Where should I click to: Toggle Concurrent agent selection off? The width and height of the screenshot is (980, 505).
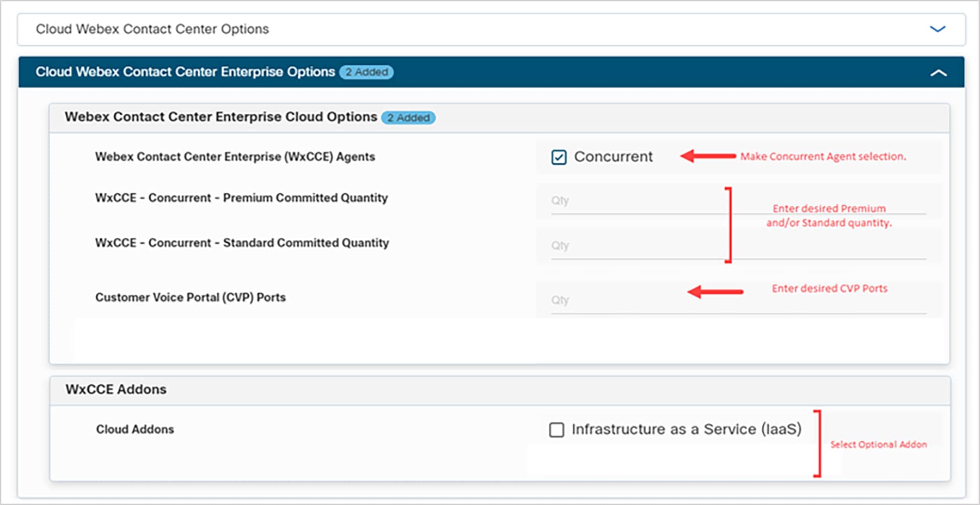pyautogui.click(x=560, y=157)
